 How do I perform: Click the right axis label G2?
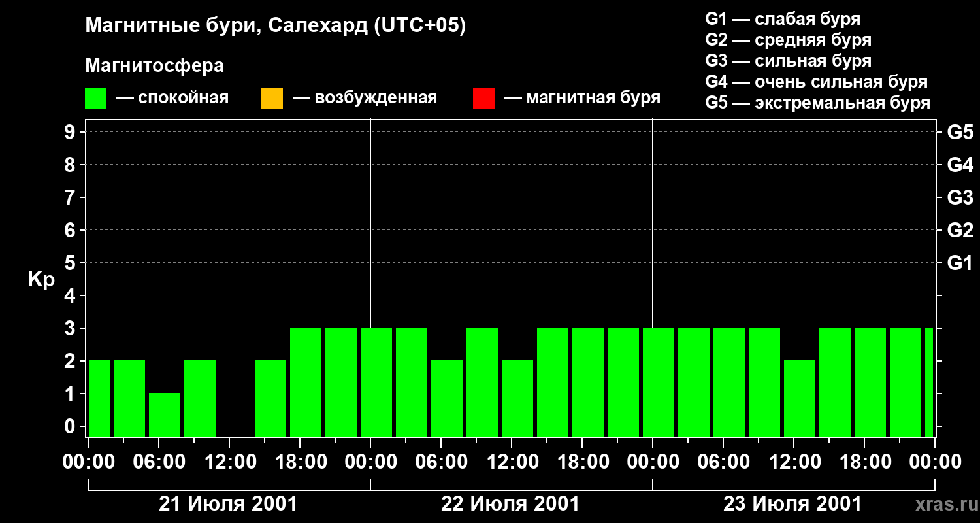tap(960, 230)
